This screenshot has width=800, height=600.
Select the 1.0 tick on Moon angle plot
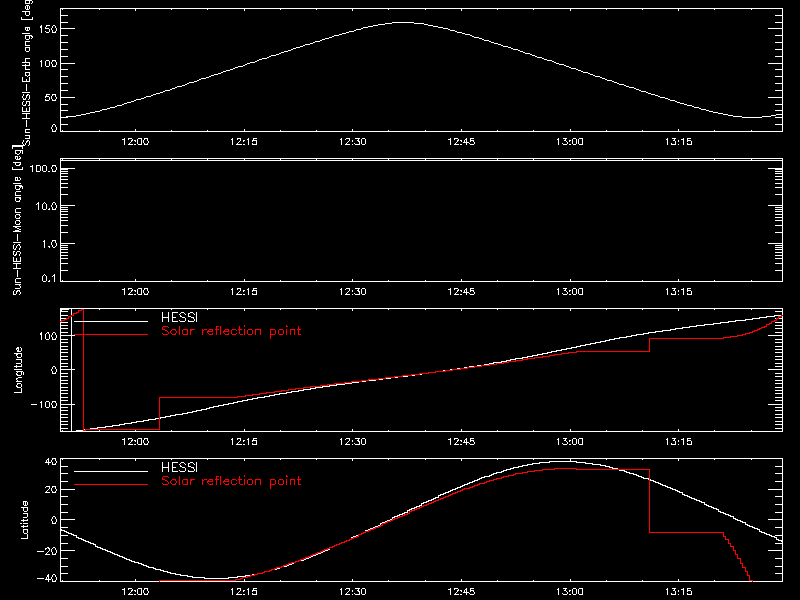49,244
